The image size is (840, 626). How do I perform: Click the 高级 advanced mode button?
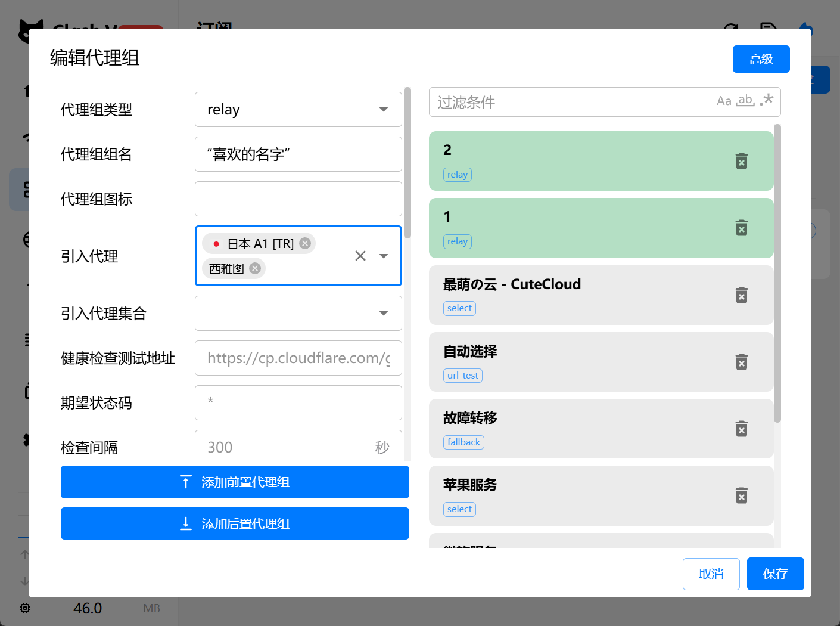click(761, 58)
